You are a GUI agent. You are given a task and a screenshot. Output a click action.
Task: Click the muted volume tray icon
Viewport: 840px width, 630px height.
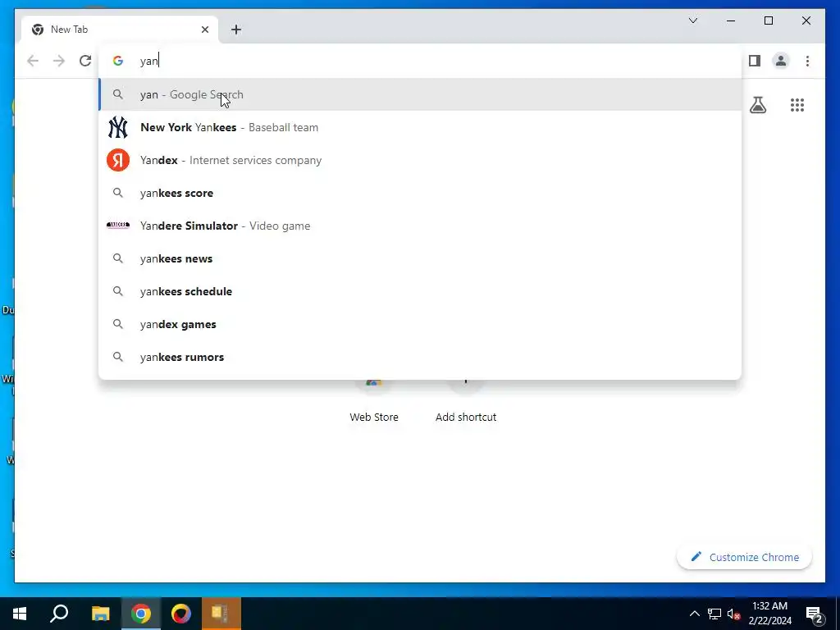click(734, 614)
